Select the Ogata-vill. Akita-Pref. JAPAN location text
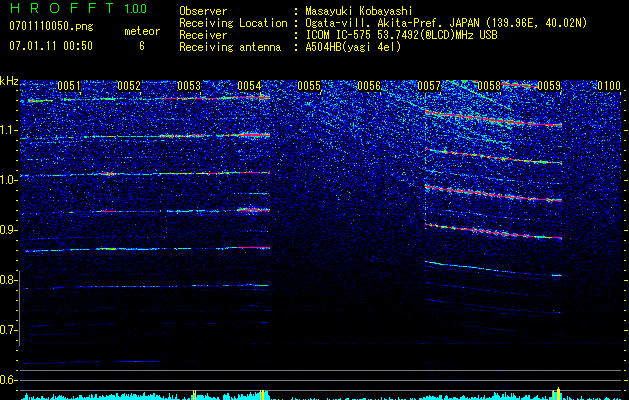629x400 pixels. tap(444, 23)
